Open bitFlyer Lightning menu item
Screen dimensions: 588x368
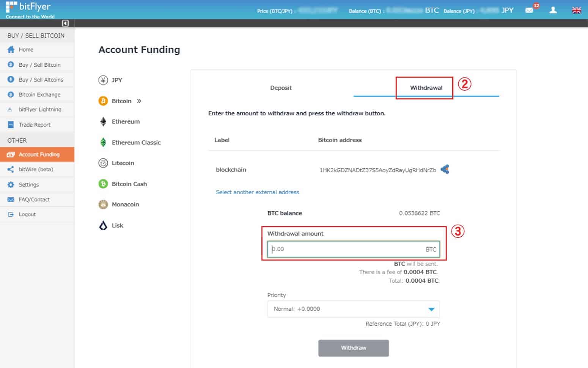tap(37, 109)
